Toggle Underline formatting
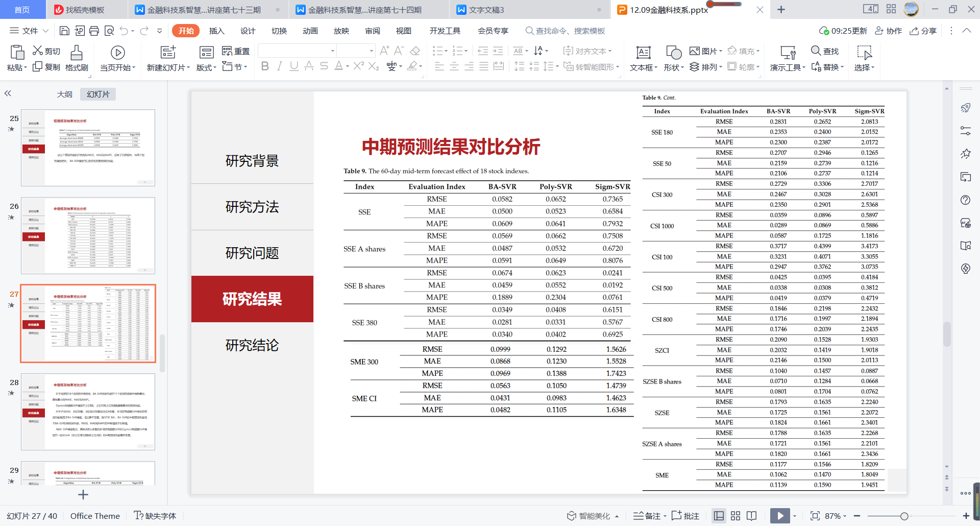Image resolution: width=980 pixels, height=526 pixels. (294, 66)
